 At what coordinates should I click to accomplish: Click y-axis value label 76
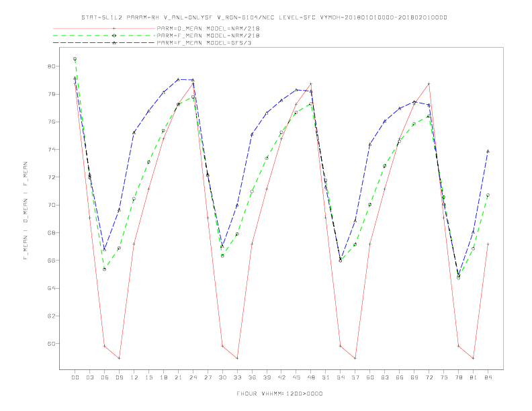coord(51,122)
